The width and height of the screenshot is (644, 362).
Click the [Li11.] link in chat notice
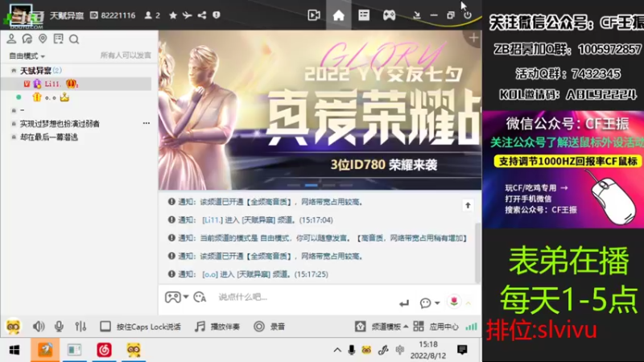(x=213, y=220)
